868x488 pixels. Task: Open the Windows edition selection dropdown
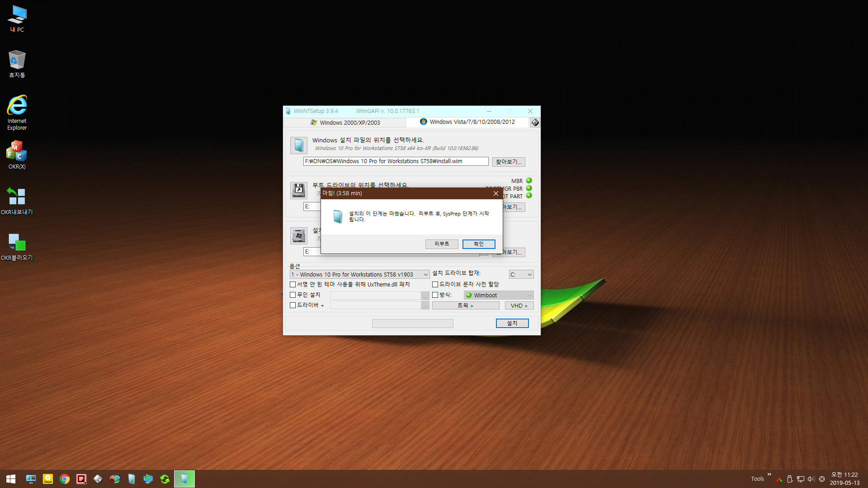[x=359, y=275]
